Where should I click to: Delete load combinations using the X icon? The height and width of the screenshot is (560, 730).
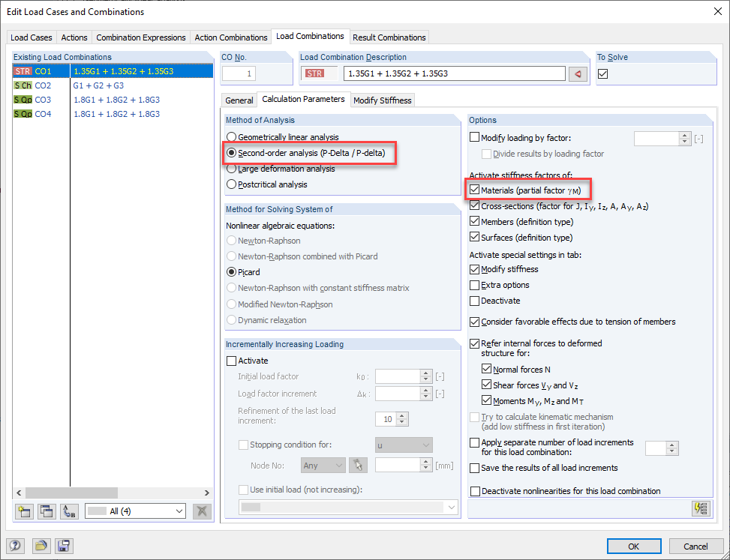[203, 511]
